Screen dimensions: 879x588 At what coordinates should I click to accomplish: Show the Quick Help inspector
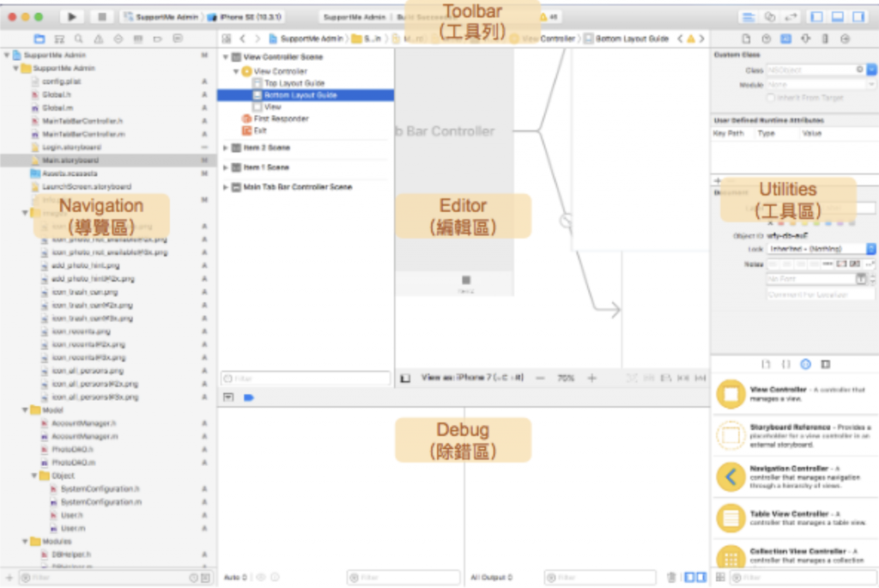coord(767,39)
